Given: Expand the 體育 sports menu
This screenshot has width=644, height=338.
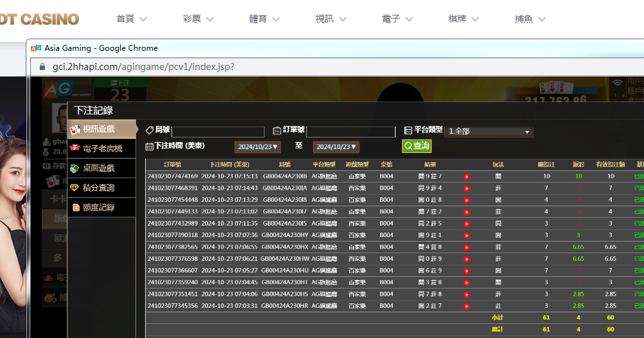Looking at the screenshot, I should pos(264,19).
